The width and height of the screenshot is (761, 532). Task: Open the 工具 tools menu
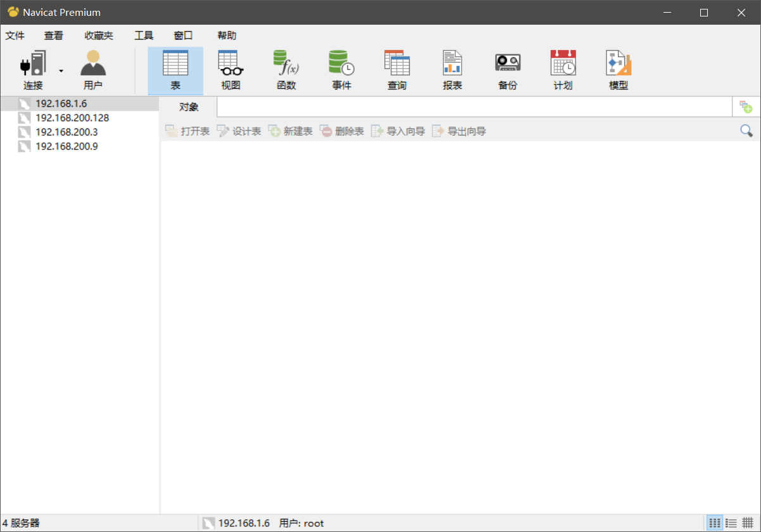tap(144, 35)
